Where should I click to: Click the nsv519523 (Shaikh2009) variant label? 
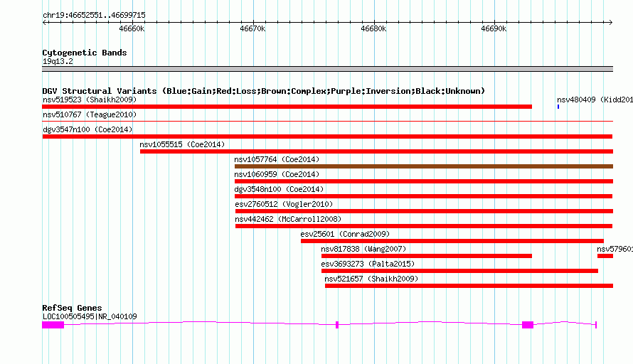pos(90,100)
